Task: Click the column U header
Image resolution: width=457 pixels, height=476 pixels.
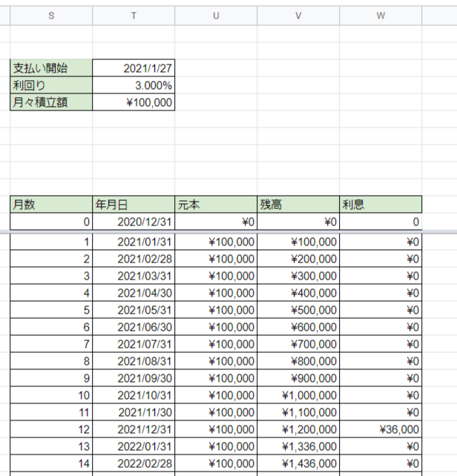Action: (x=216, y=15)
